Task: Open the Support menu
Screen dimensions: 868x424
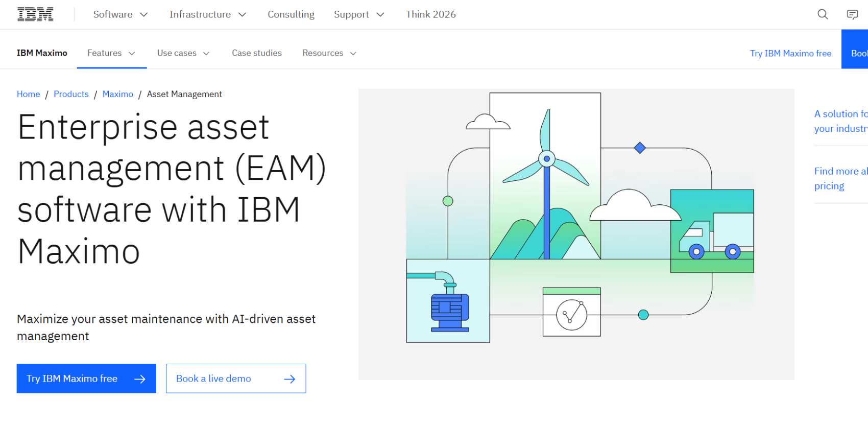Action: [359, 14]
